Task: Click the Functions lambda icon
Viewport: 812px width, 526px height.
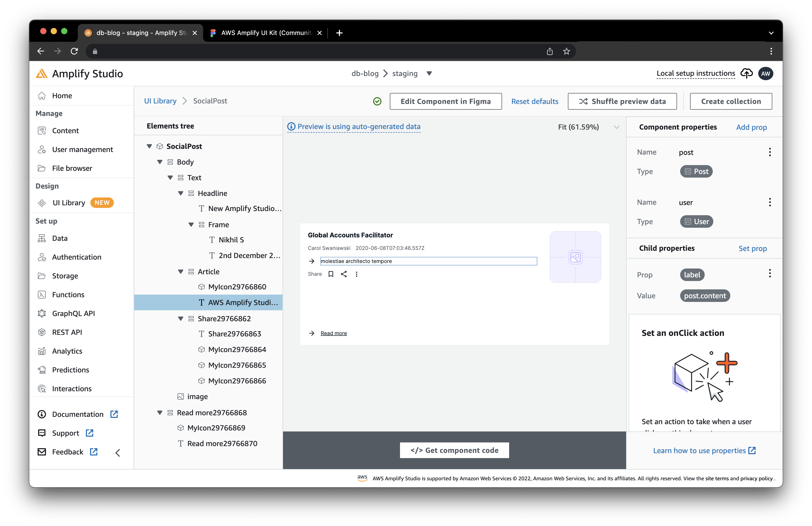Action: click(42, 294)
